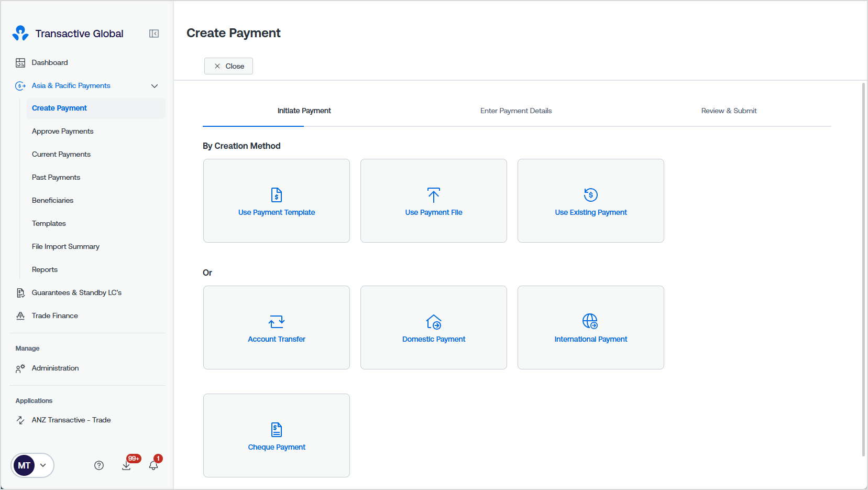Click the Trade Finance ship icon
This screenshot has height=490, width=868.
pos(20,316)
